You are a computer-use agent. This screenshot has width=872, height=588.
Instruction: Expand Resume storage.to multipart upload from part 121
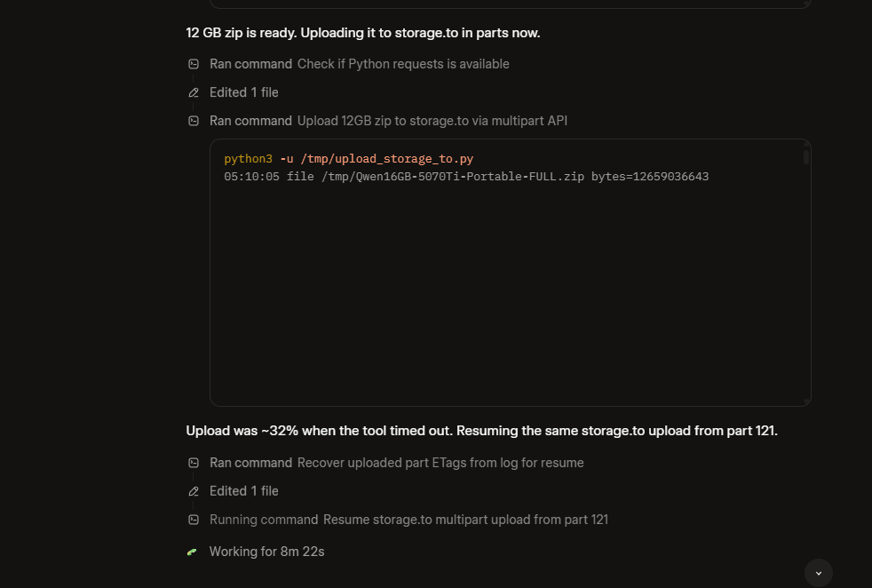click(408, 520)
